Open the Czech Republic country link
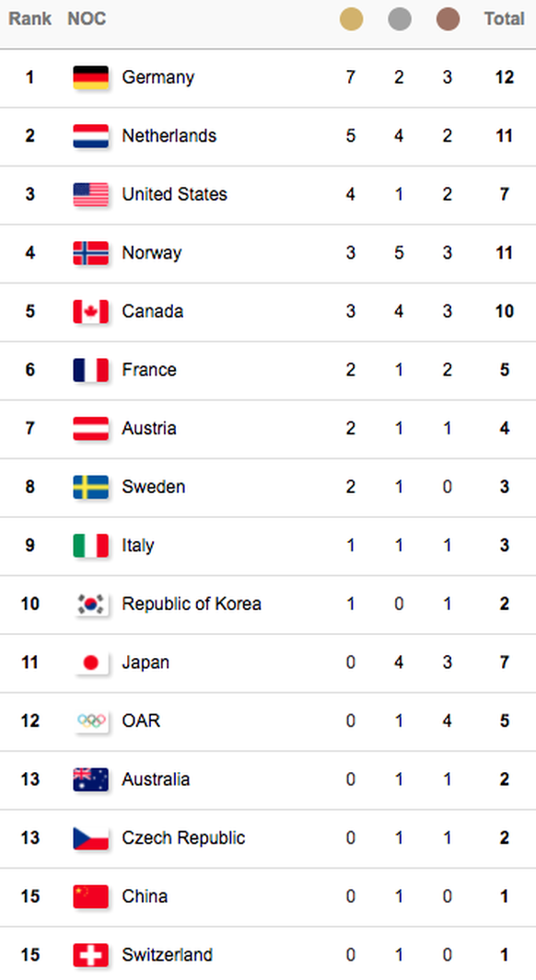 (x=183, y=837)
